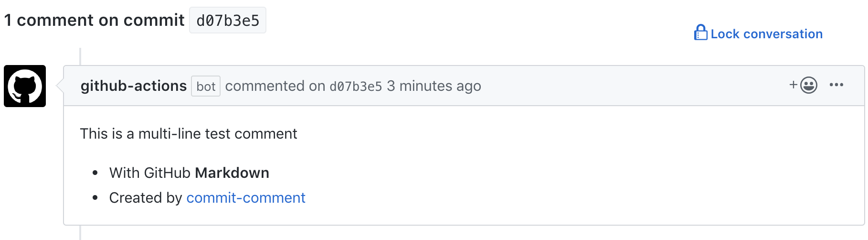Open the github-actions author profile

pos(133,86)
